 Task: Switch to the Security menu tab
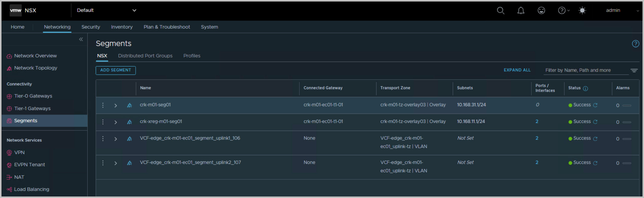[91, 27]
